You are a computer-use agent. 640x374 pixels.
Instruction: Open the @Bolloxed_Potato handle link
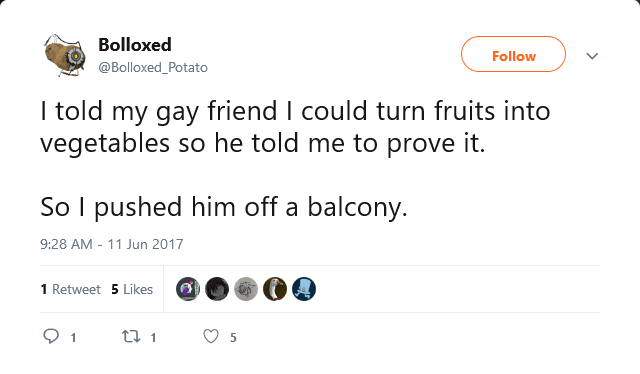pyautogui.click(x=153, y=67)
